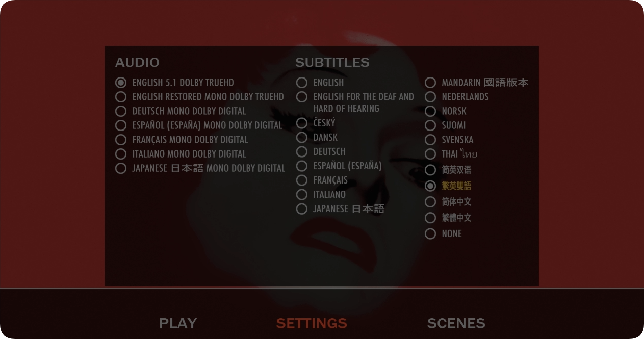Select 简体中文 subtitles

448,202
